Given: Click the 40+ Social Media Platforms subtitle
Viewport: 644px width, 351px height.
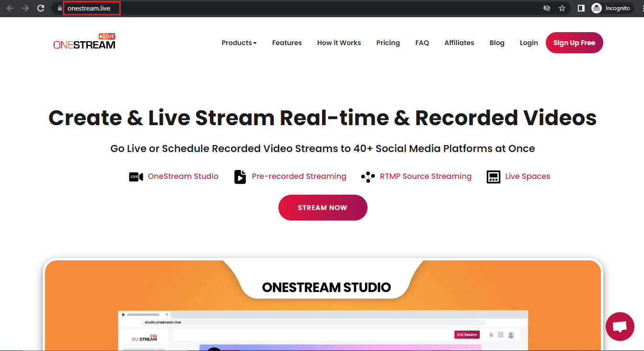Looking at the screenshot, I should tap(322, 149).
